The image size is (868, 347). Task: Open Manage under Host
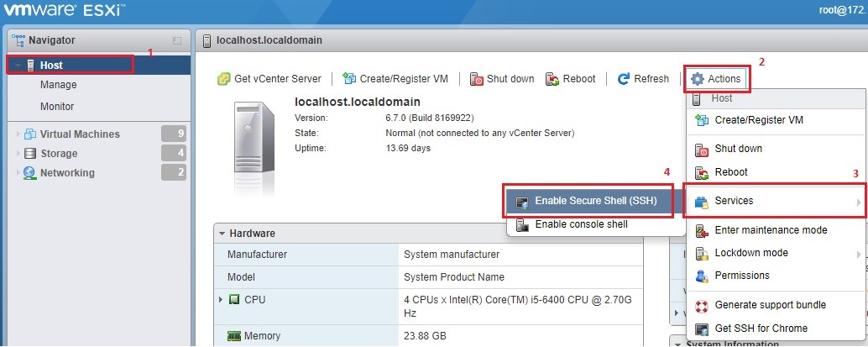pyautogui.click(x=58, y=85)
